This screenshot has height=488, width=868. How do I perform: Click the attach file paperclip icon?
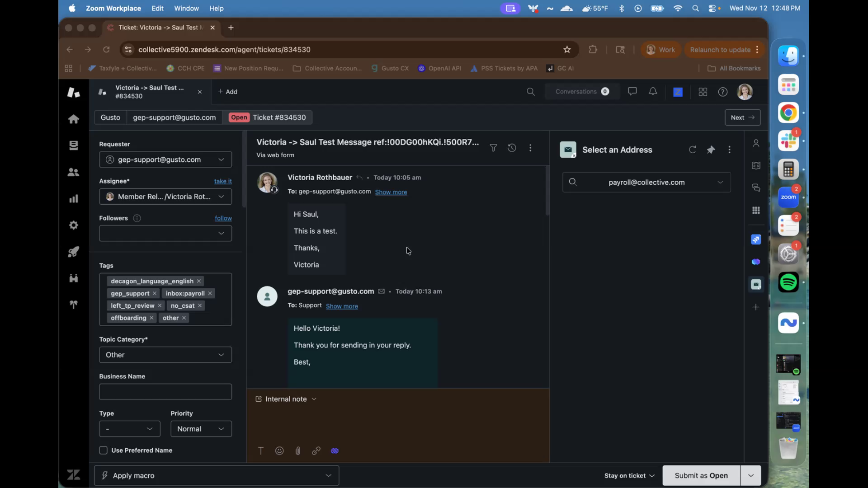pyautogui.click(x=297, y=450)
